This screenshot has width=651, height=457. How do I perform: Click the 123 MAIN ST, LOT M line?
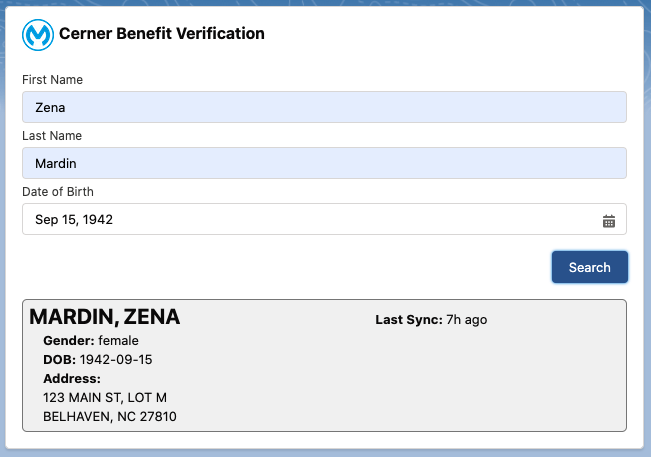click(105, 398)
